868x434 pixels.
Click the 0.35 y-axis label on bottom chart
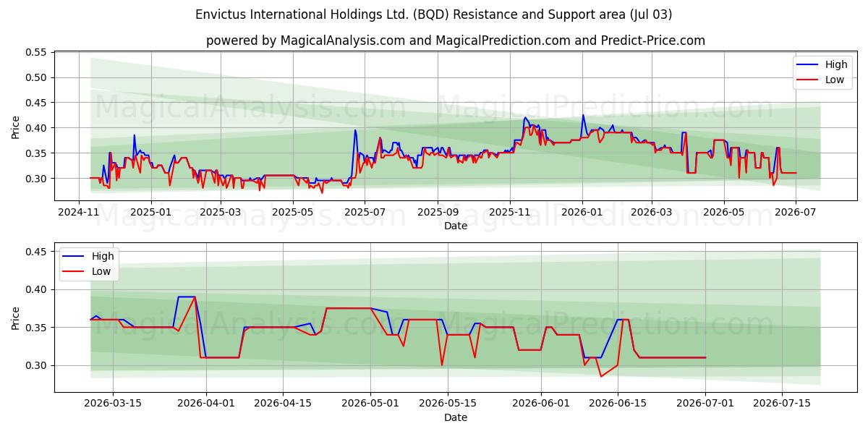tap(35, 328)
